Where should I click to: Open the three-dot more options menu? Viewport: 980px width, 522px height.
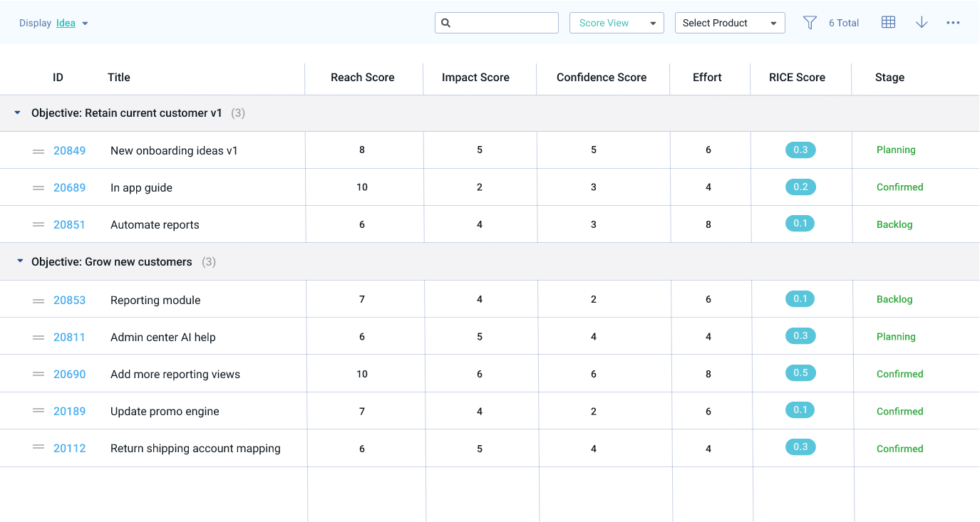point(953,23)
